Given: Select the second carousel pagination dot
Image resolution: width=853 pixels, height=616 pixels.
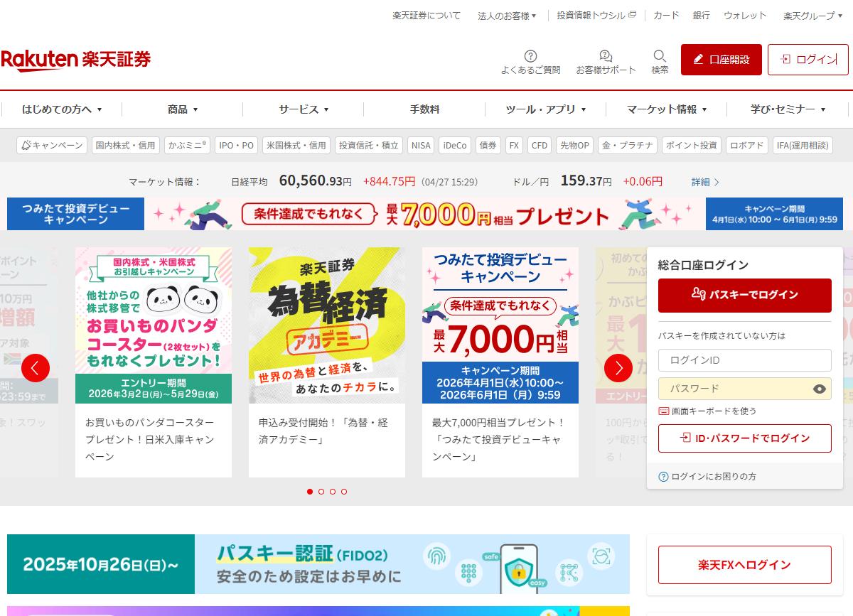Looking at the screenshot, I should 321,491.
